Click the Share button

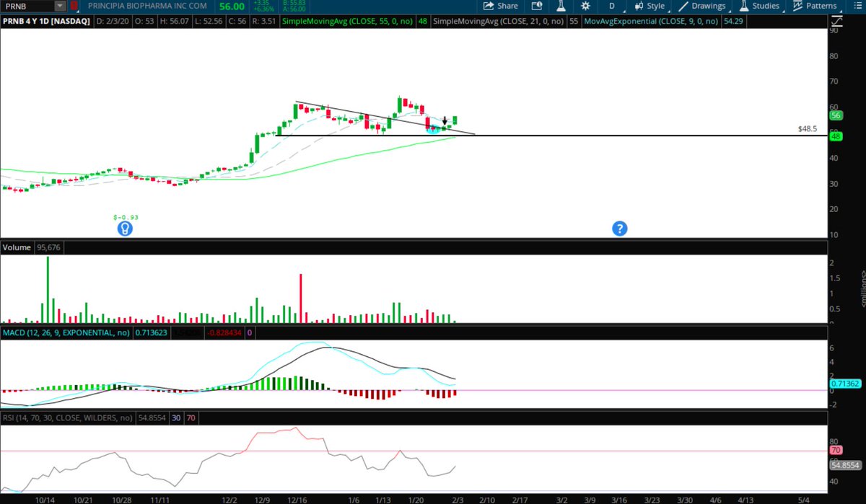[x=501, y=6]
